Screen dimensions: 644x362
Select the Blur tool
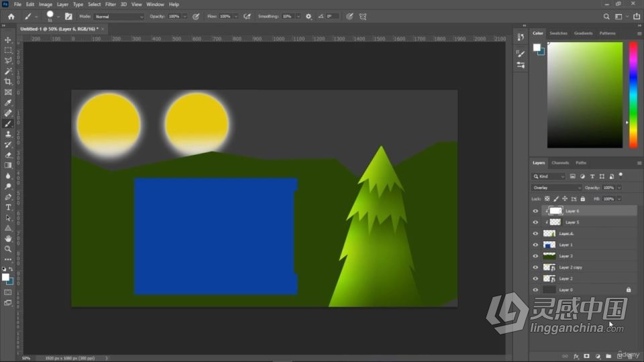[8, 176]
